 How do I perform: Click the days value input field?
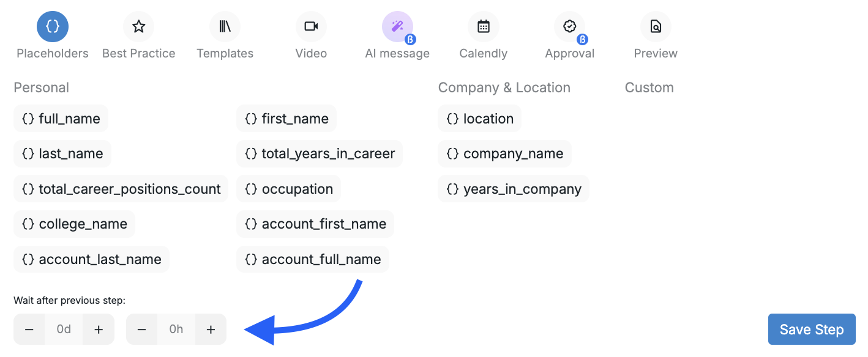(x=64, y=329)
